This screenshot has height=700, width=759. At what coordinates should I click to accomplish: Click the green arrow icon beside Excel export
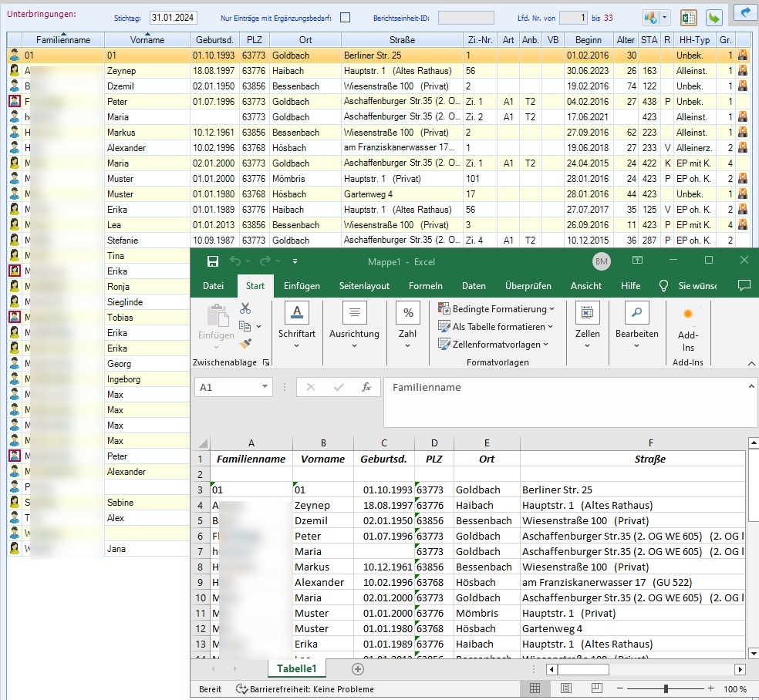(x=713, y=17)
